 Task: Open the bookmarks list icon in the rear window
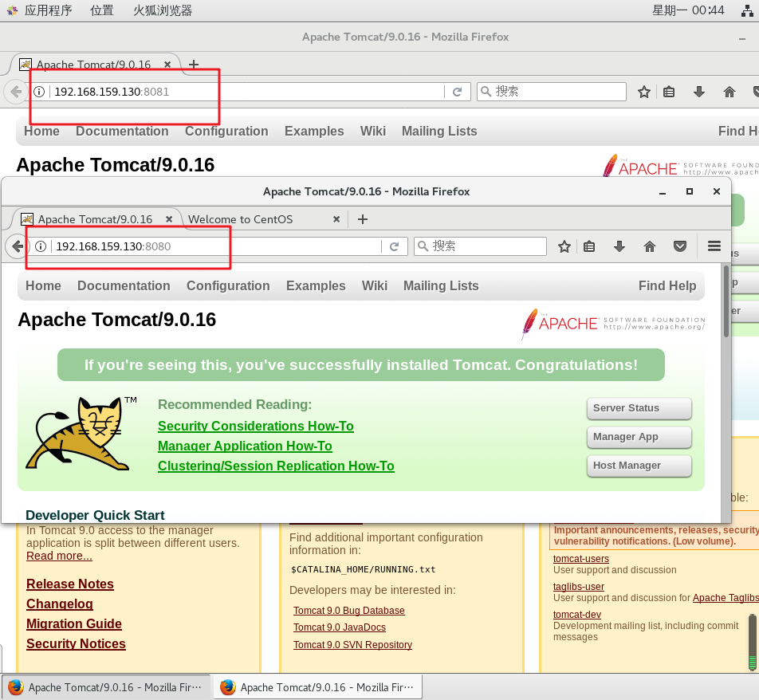tap(669, 92)
